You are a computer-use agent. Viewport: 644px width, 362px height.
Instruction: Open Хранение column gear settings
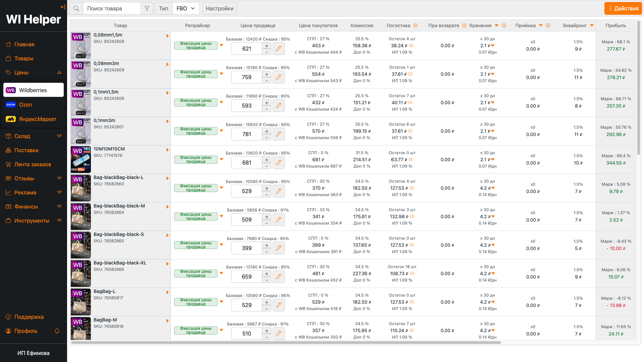[x=504, y=25]
